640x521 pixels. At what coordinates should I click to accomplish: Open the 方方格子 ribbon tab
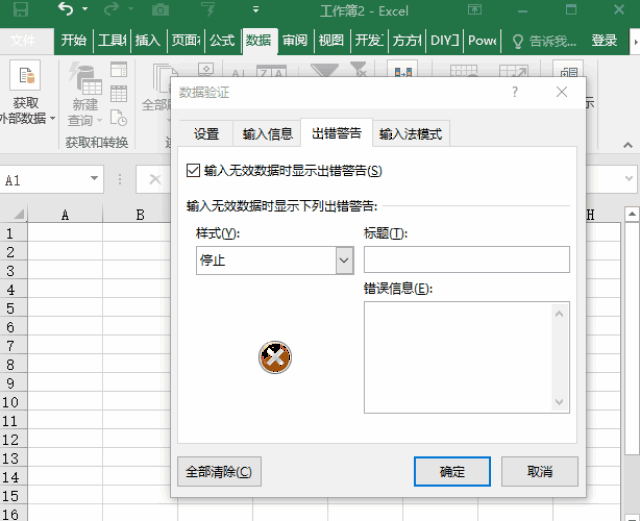(x=407, y=40)
